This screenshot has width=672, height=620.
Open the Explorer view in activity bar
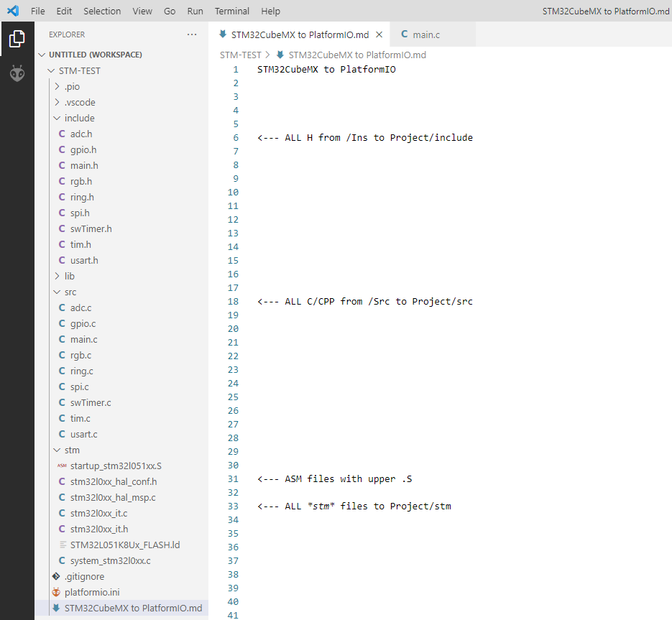(17, 39)
